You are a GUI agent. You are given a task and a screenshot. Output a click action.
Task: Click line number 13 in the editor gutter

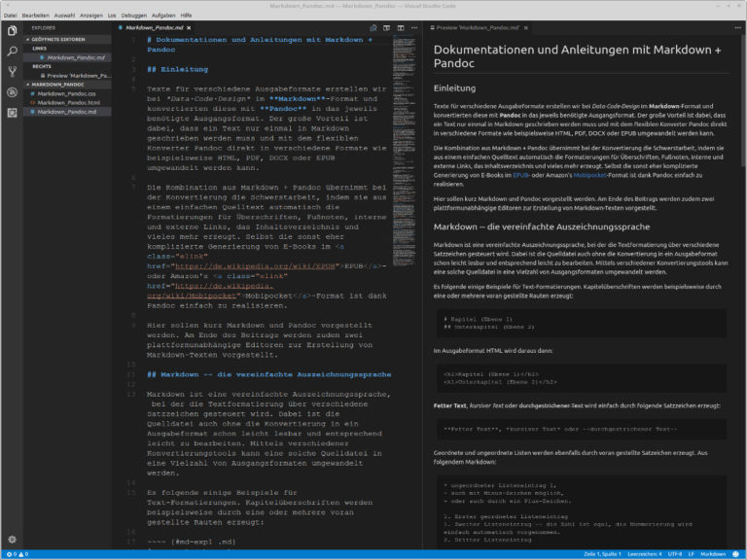[x=130, y=395]
